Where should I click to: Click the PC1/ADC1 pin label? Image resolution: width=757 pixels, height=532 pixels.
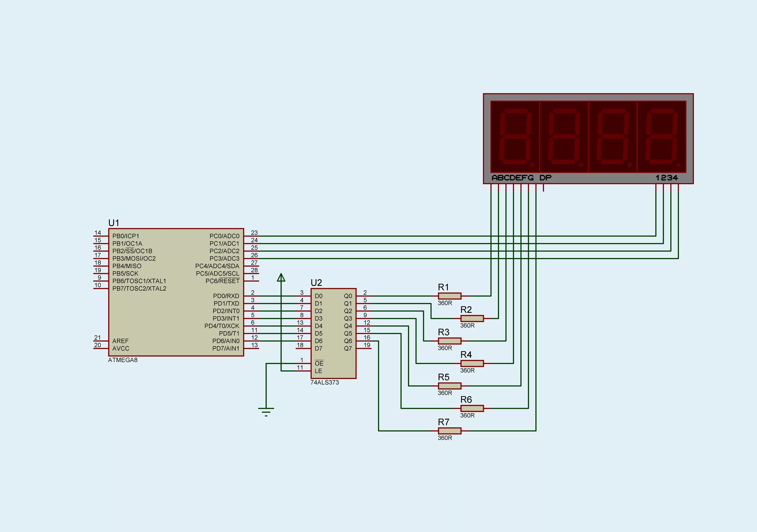225,244
